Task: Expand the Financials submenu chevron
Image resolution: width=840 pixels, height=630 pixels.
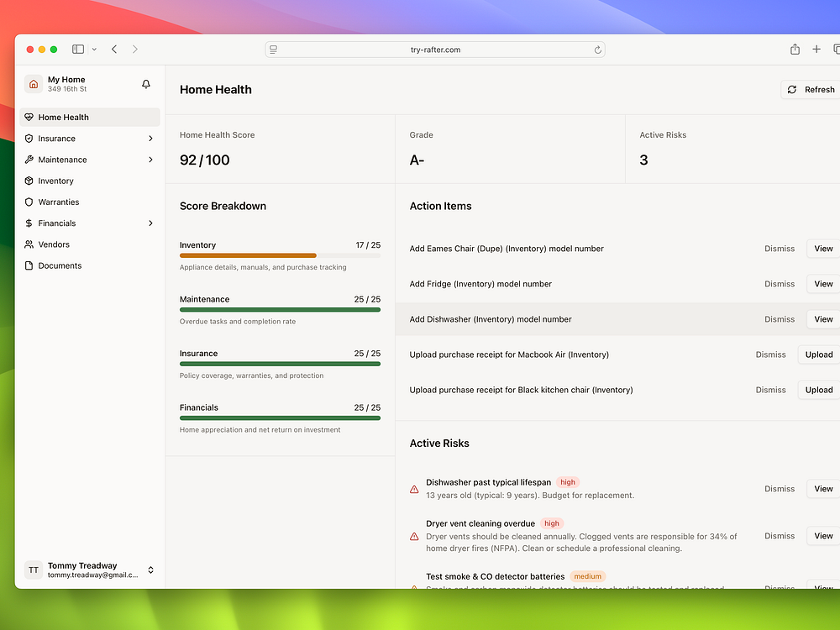Action: 150,223
